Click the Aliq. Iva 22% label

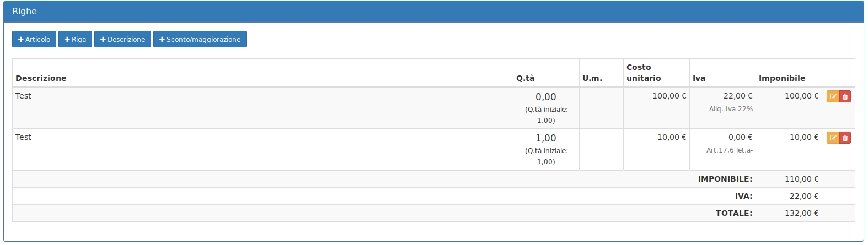[731, 109]
